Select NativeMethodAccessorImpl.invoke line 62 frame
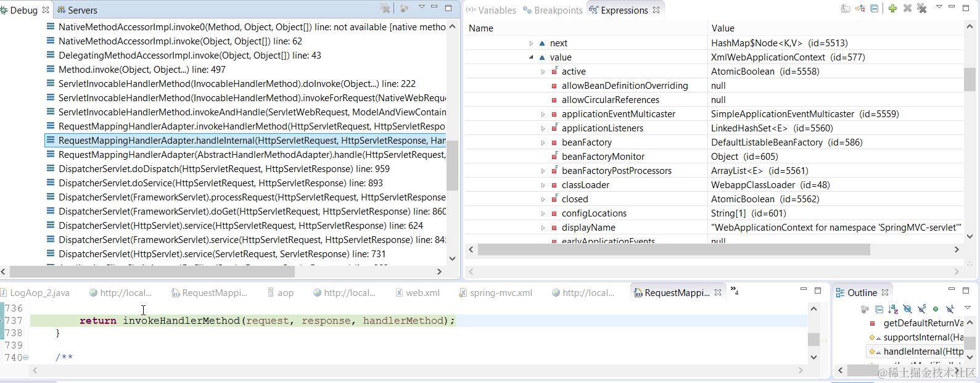This screenshot has width=980, height=383. (180, 41)
